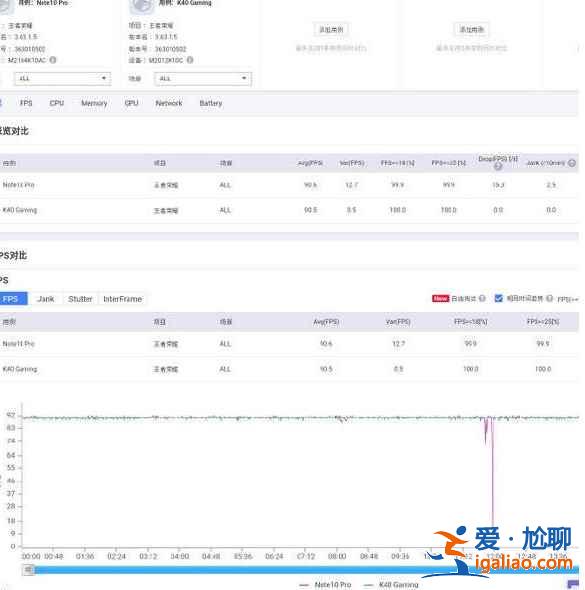Click help icon beside Jank column header
The image size is (585, 590).
(x=572, y=163)
